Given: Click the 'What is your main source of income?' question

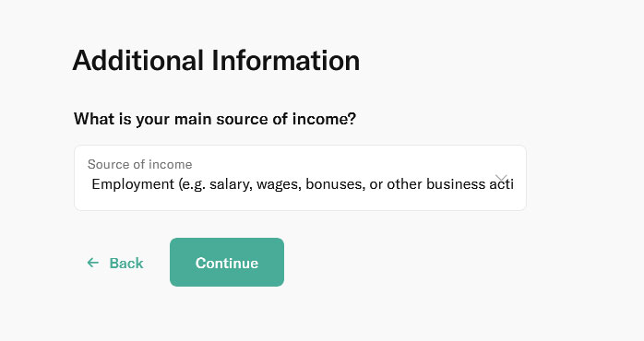Looking at the screenshot, I should click(x=215, y=119).
